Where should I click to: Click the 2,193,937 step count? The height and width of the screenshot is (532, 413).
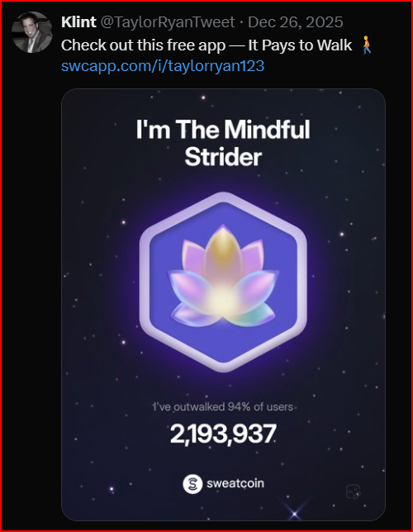(223, 434)
